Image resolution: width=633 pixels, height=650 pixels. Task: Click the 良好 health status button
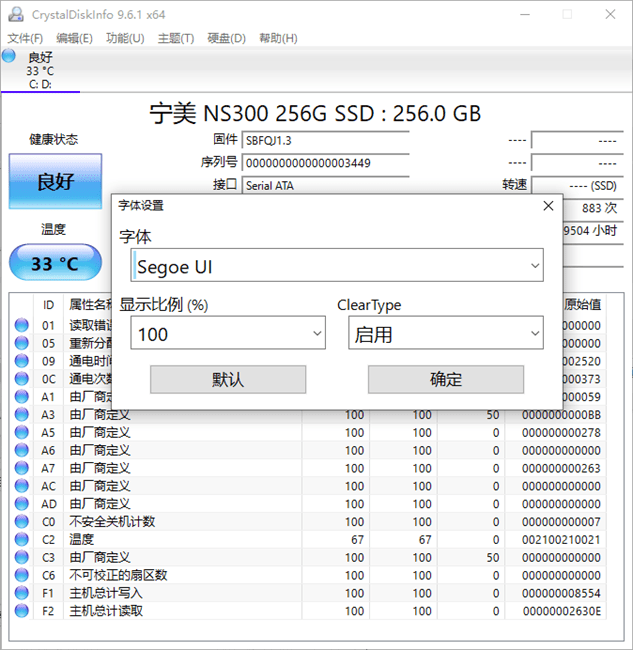point(55,182)
